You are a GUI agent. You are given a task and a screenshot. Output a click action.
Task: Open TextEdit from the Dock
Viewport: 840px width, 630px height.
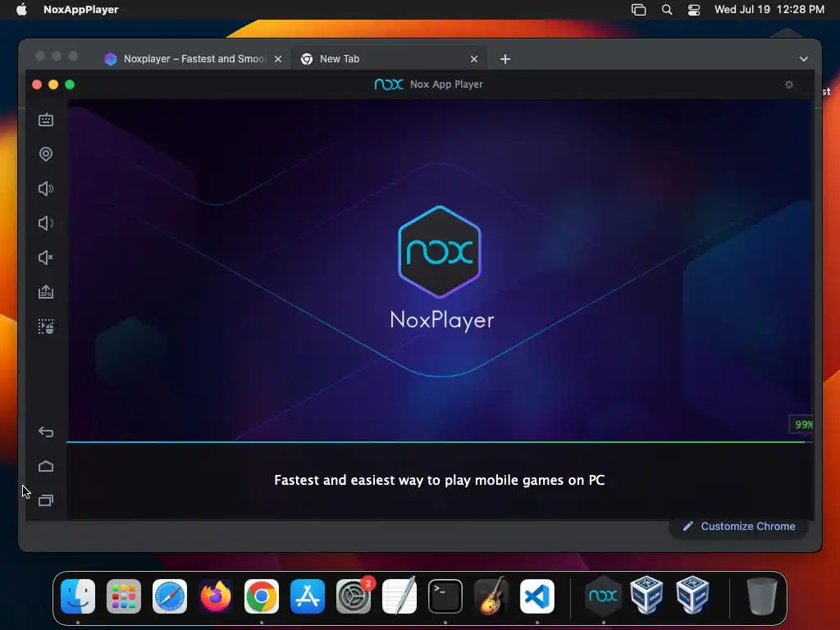coord(399,596)
